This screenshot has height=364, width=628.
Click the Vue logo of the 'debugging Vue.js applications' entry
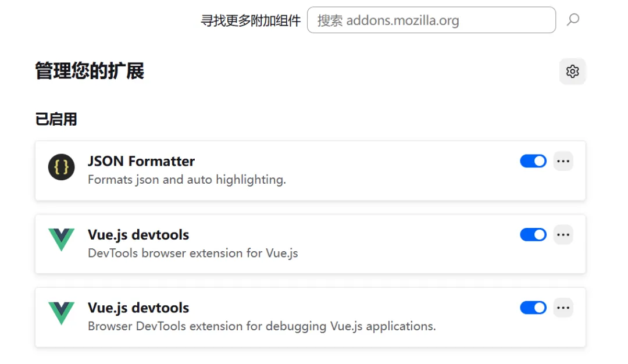(61, 313)
